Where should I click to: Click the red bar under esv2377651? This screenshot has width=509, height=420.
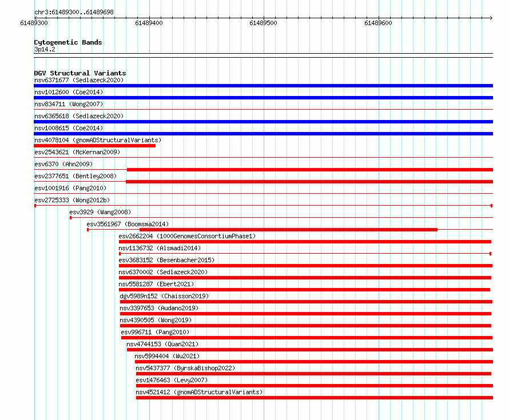(309, 182)
